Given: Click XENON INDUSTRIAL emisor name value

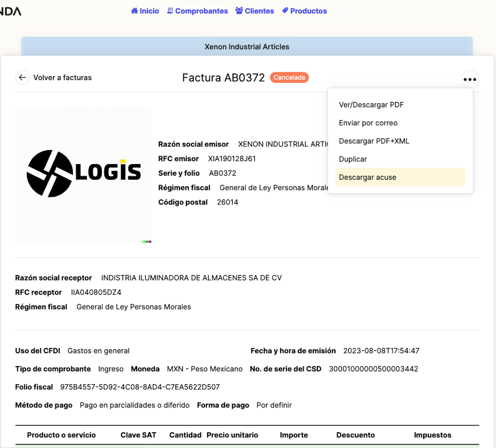Looking at the screenshot, I should click(x=283, y=144).
